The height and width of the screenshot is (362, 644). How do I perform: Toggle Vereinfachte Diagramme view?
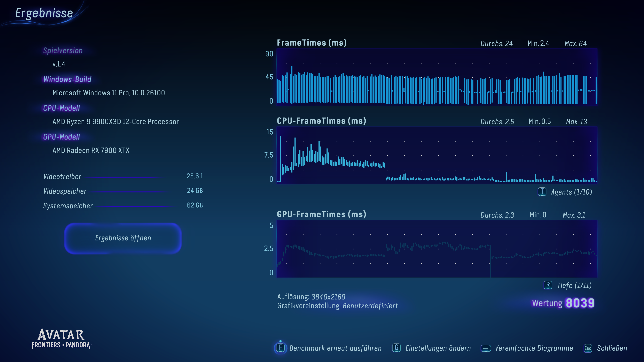[x=534, y=348]
